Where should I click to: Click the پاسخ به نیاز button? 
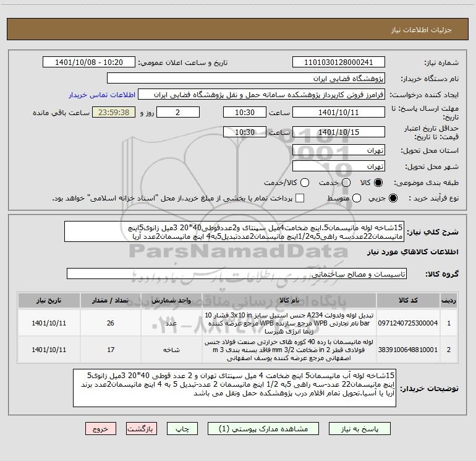click(360, 428)
